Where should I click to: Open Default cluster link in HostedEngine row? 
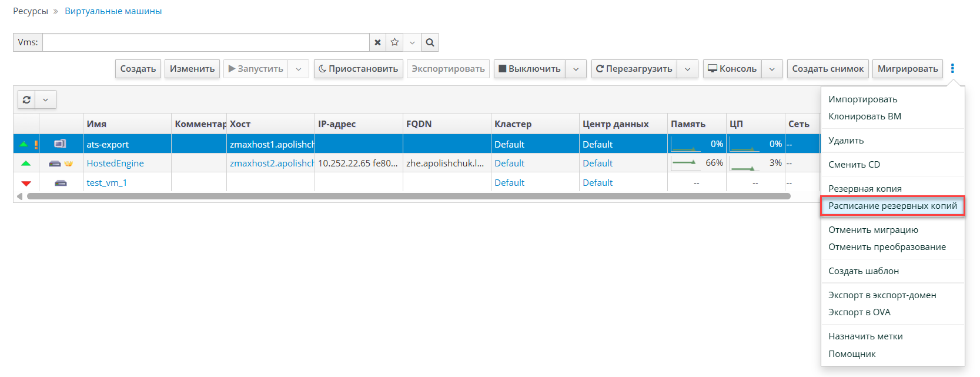pos(509,164)
